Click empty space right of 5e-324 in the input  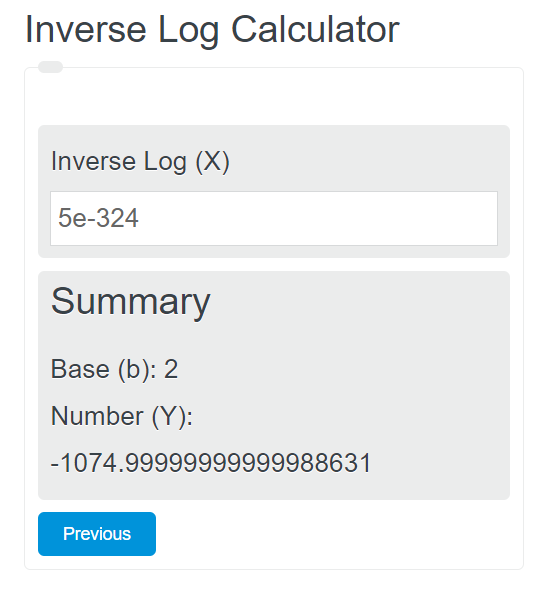pos(316,218)
